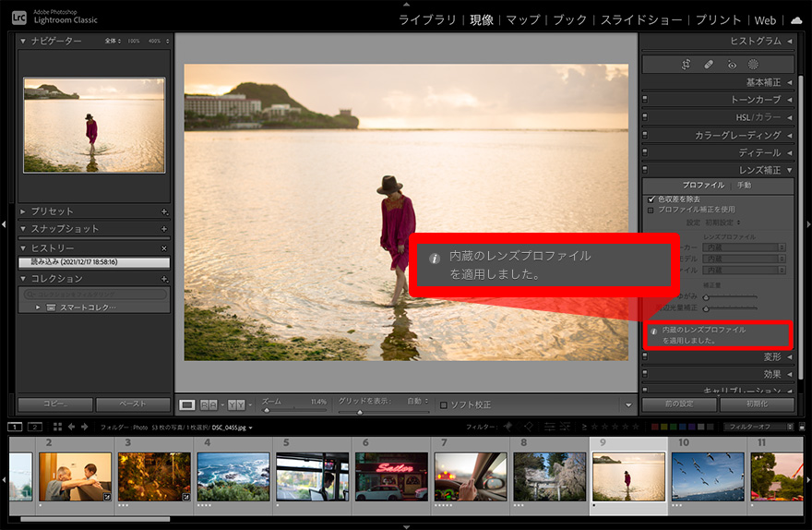Viewport: 812px width, 530px height.
Task: Uncheck the 色収差を除去 checkbox
Action: pyautogui.click(x=651, y=199)
